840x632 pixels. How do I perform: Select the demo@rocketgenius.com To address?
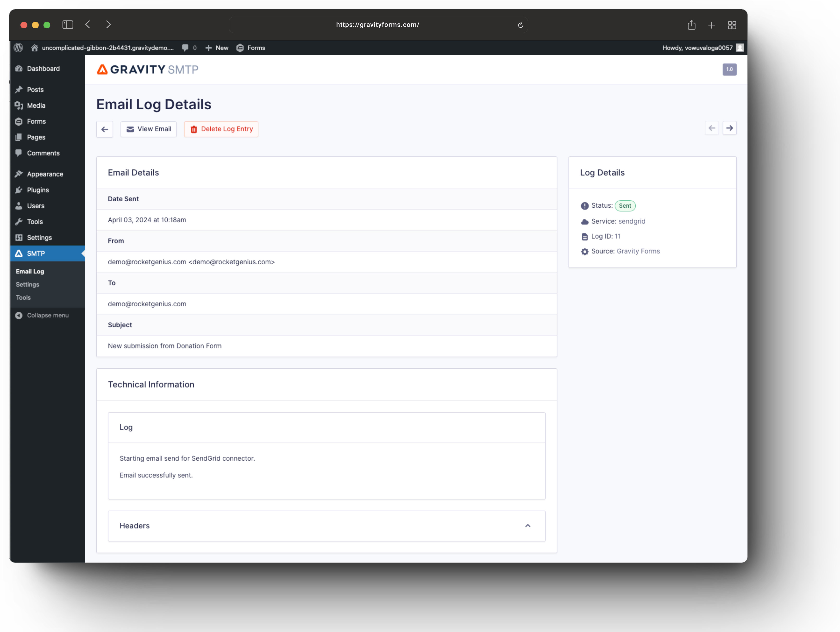147,304
